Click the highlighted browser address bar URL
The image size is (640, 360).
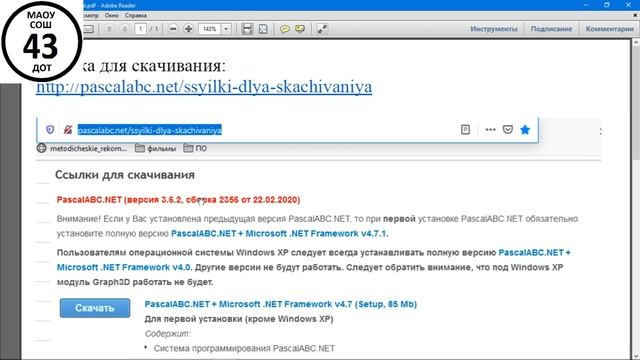coord(150,130)
